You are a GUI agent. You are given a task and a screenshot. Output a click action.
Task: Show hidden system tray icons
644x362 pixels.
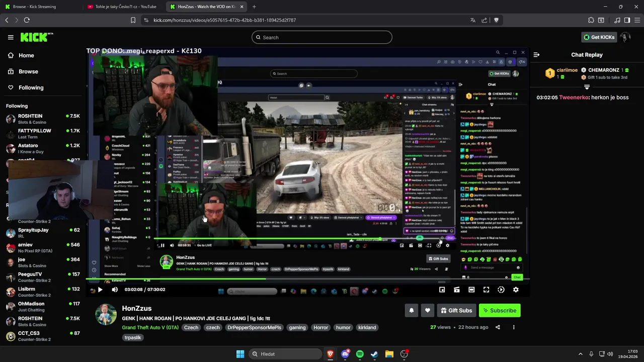[580, 354]
